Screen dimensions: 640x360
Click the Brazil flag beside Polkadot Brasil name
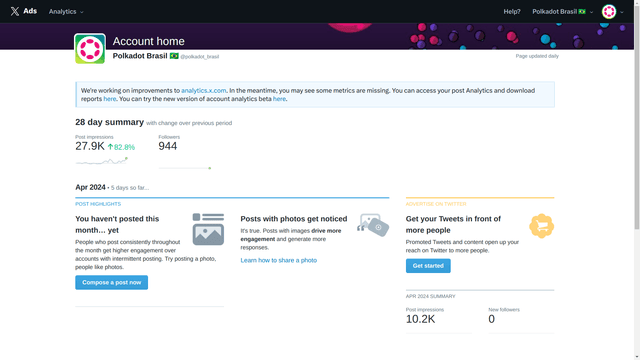pyautogui.click(x=174, y=56)
